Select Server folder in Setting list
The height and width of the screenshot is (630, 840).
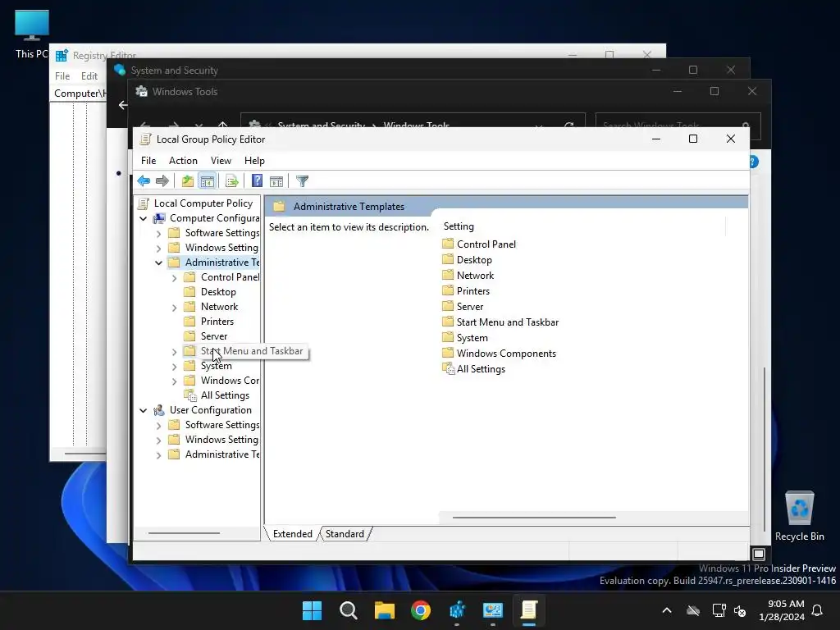(x=470, y=307)
